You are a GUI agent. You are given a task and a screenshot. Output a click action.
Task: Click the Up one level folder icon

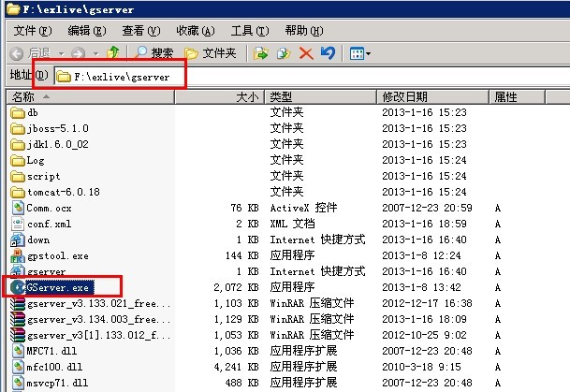[x=114, y=53]
